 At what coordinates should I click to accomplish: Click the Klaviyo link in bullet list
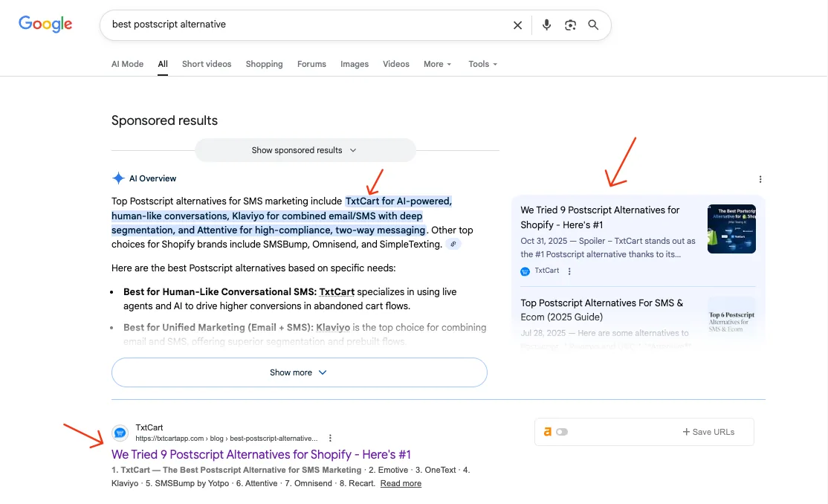click(x=333, y=328)
